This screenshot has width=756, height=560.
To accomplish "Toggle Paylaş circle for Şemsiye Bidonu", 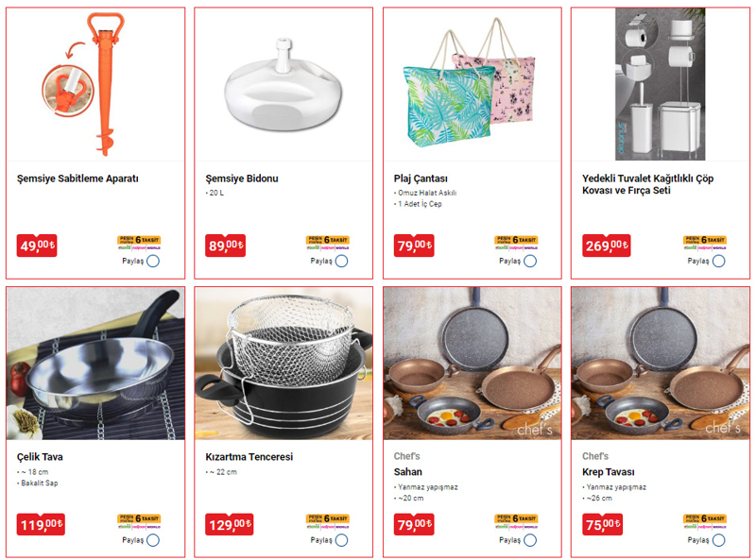I will [341, 262].
